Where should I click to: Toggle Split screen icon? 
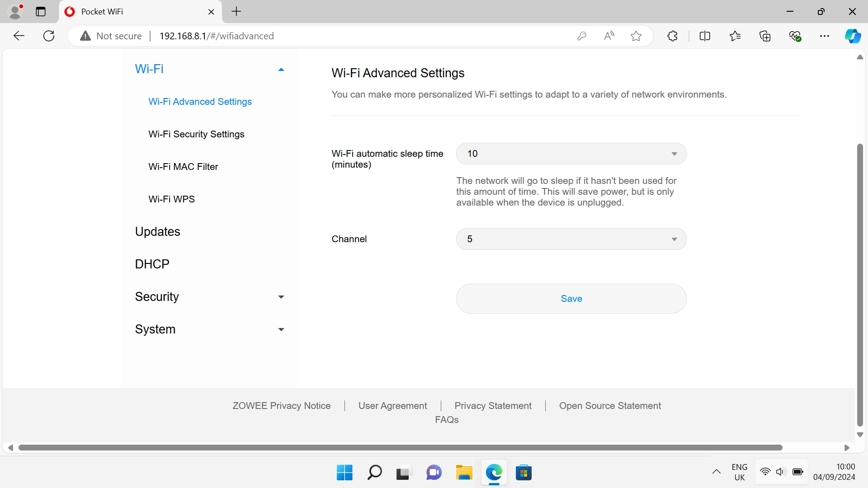(705, 36)
